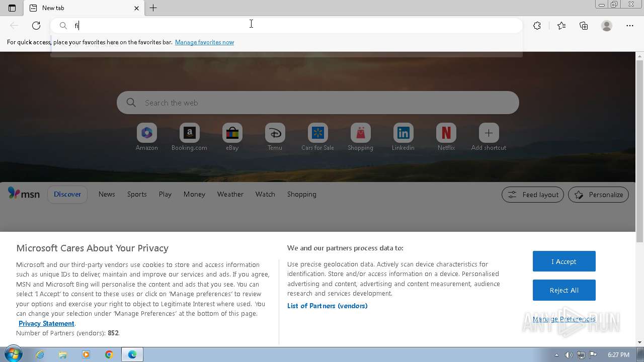Close the New tab browser tab
Viewport: 644px width, 362px height.
pyautogui.click(x=136, y=8)
